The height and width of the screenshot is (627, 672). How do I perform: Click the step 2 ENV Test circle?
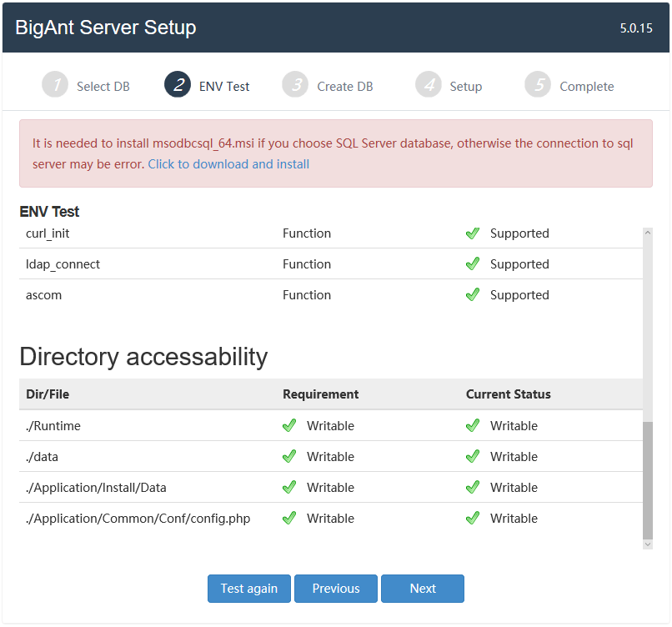click(x=178, y=85)
